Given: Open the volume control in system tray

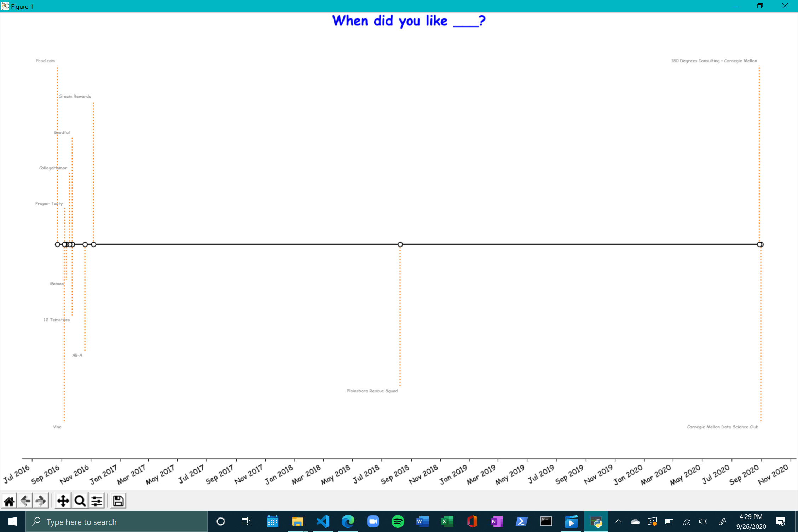Looking at the screenshot, I should tap(703, 521).
